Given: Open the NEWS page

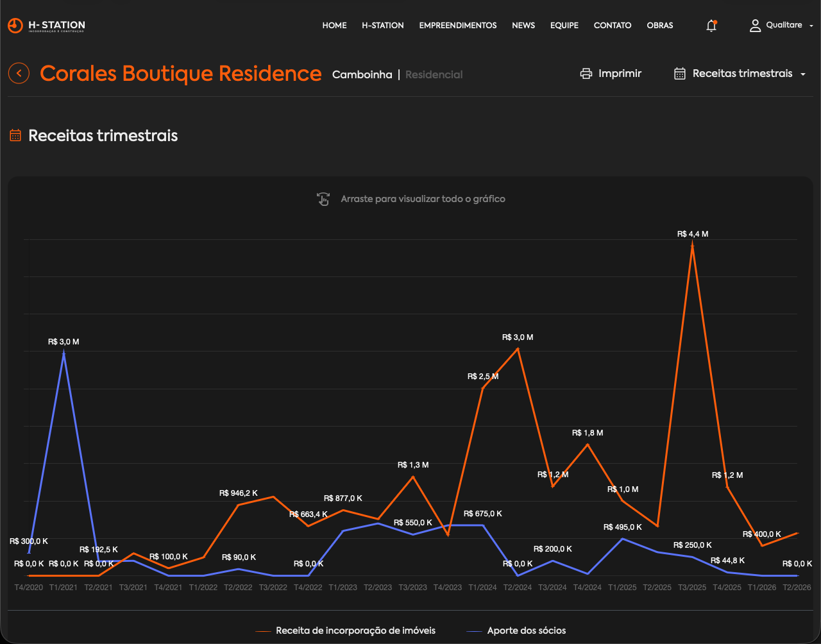Looking at the screenshot, I should pyautogui.click(x=523, y=26).
